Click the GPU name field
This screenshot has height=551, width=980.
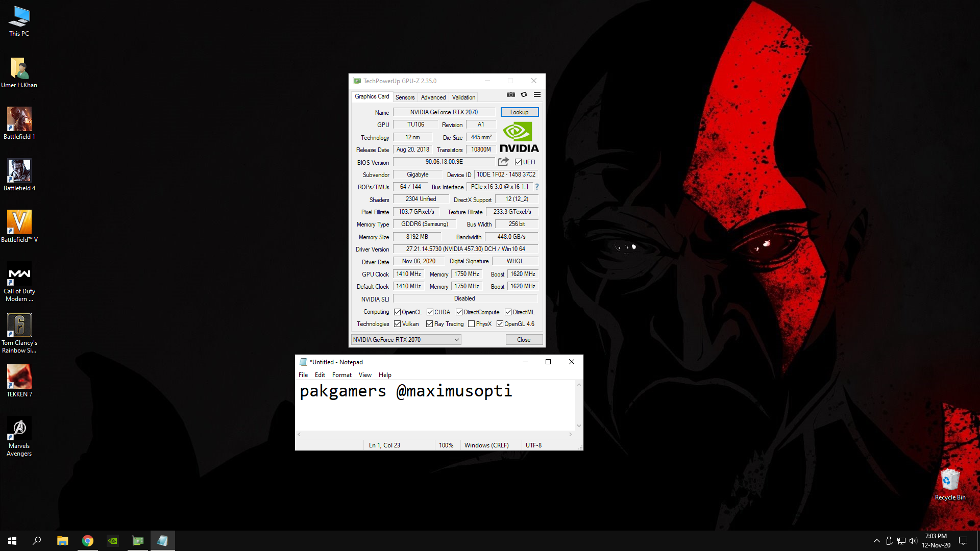point(444,112)
